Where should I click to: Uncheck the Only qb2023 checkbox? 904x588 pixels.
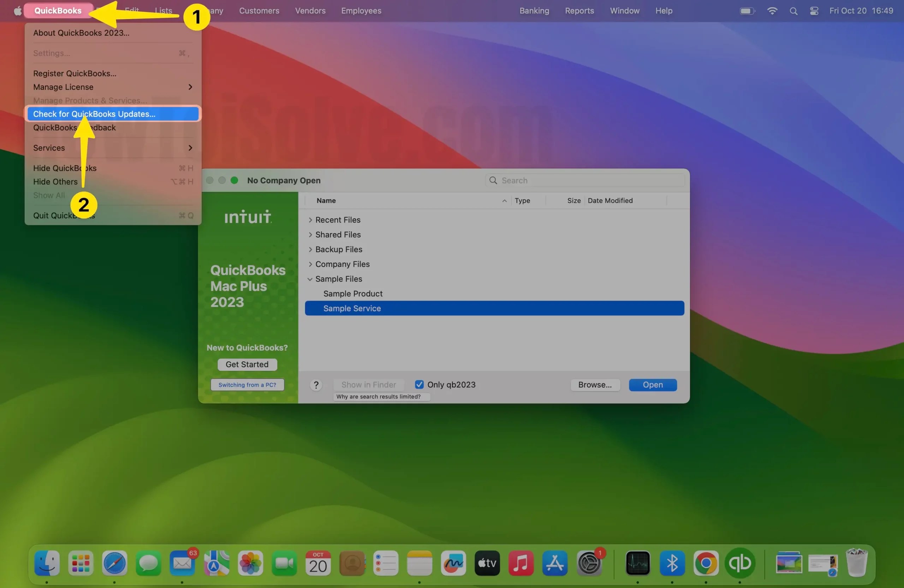click(419, 384)
